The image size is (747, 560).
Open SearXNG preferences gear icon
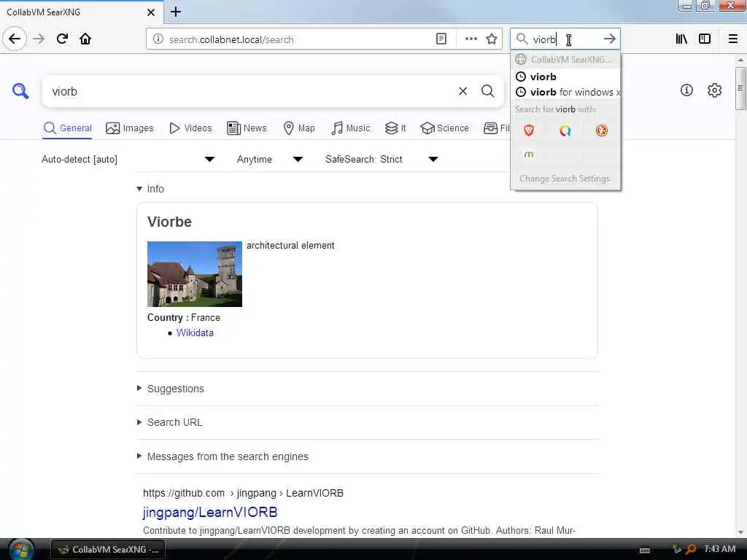tap(714, 90)
